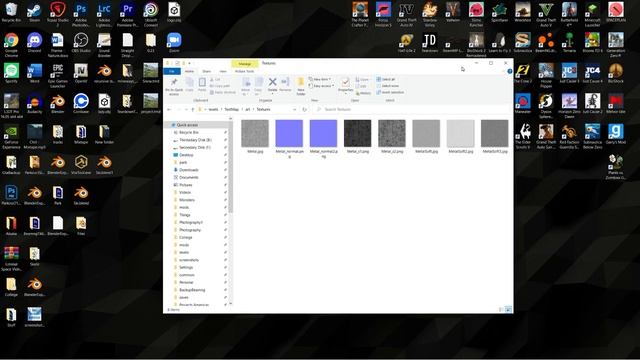
Task: Click the Refresh button beside the address bar
Action: point(304,109)
